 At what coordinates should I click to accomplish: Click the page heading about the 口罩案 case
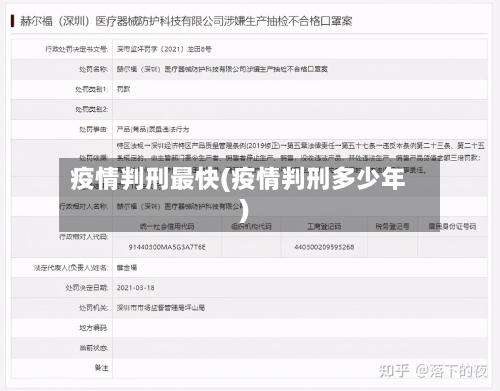[x=186, y=21]
